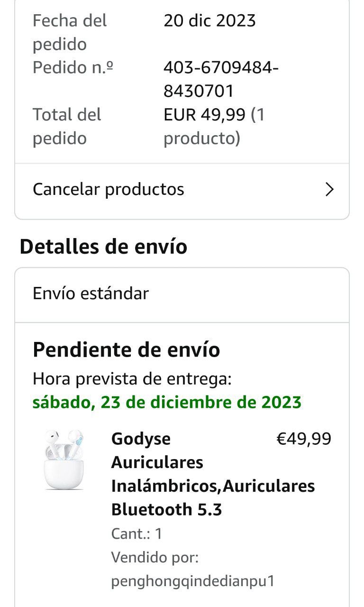Click the Bluetooth 5.3 line of product name
The height and width of the screenshot is (607, 364).
click(x=166, y=510)
